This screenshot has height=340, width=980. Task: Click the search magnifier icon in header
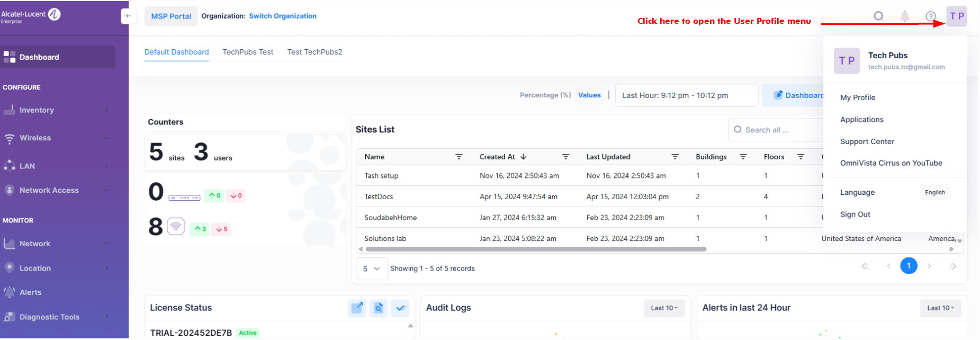click(878, 16)
